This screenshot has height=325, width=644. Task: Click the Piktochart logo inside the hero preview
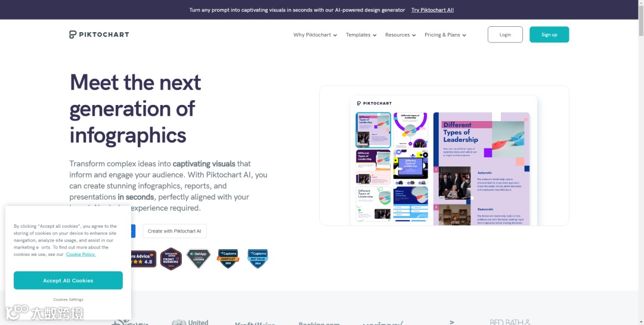374,103
